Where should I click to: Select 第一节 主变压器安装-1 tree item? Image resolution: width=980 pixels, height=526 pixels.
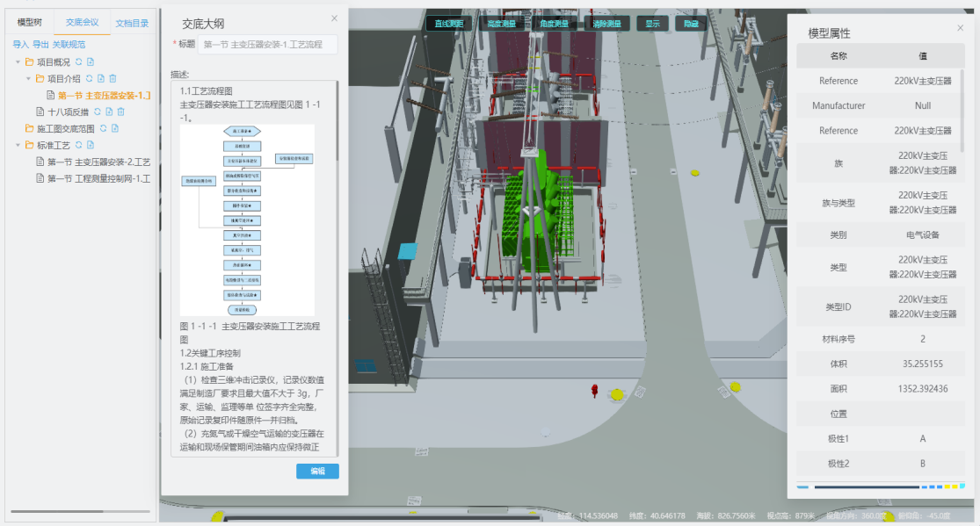pos(104,96)
